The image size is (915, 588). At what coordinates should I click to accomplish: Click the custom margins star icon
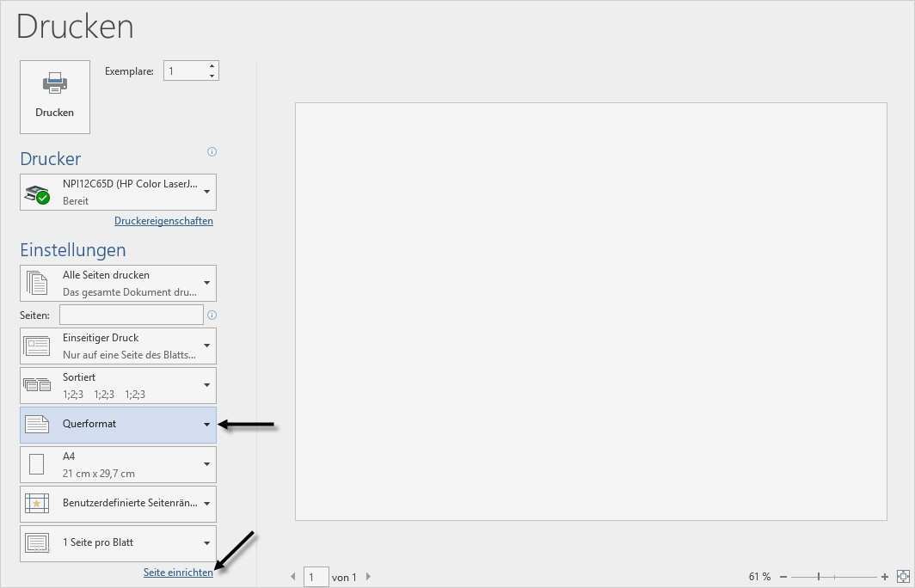tap(37, 503)
